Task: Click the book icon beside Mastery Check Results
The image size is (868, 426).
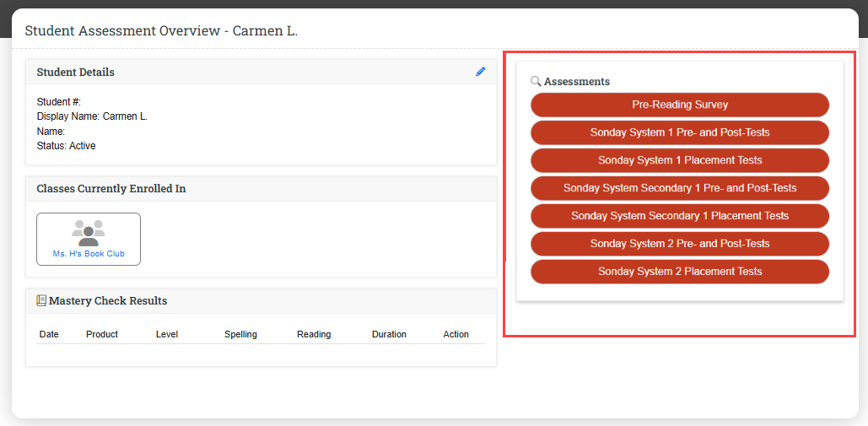Action: [41, 300]
